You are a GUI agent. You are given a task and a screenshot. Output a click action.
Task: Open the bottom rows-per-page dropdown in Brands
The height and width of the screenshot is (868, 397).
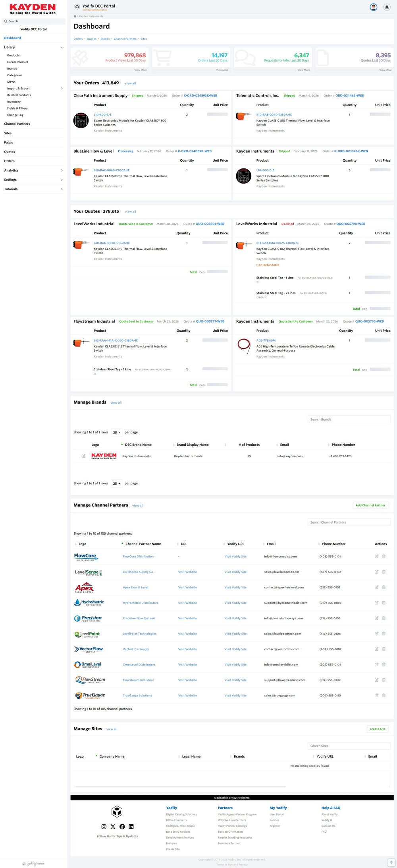[x=117, y=483]
